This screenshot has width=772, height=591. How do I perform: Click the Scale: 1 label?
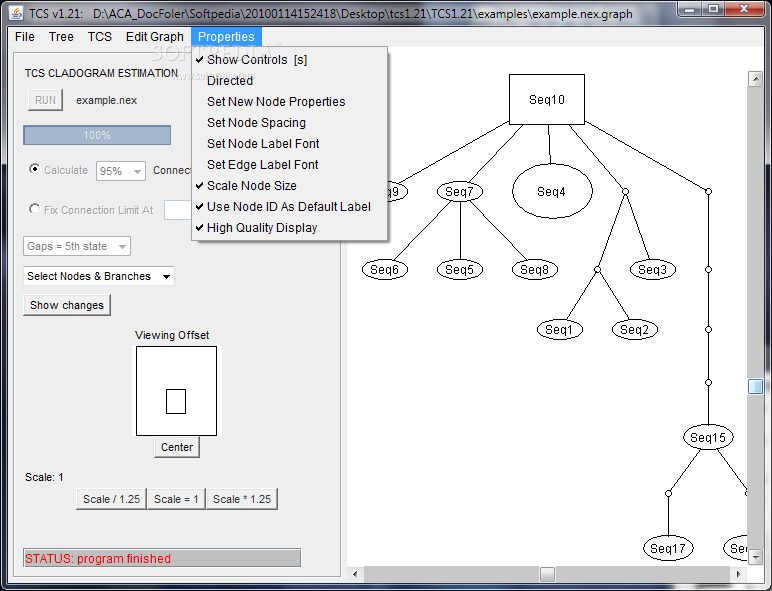pyautogui.click(x=44, y=477)
